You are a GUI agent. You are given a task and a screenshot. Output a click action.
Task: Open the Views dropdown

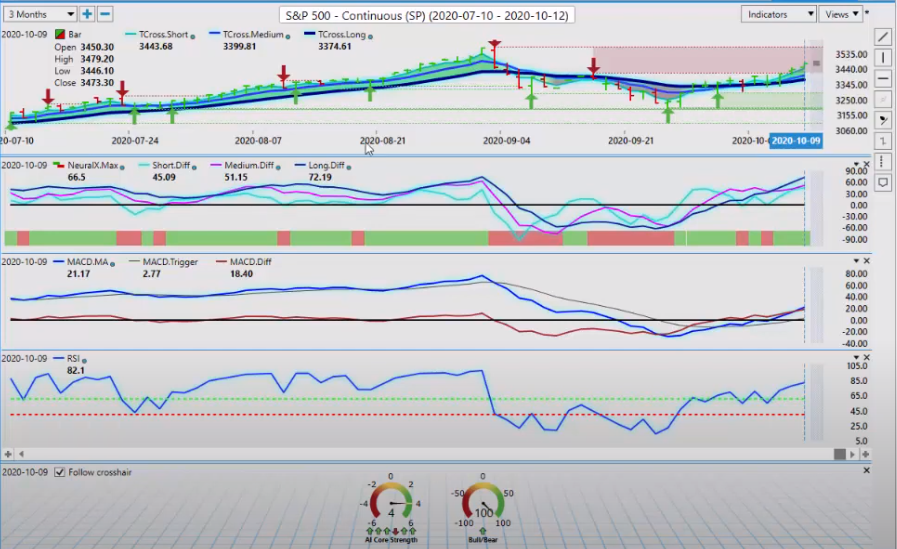[840, 14]
